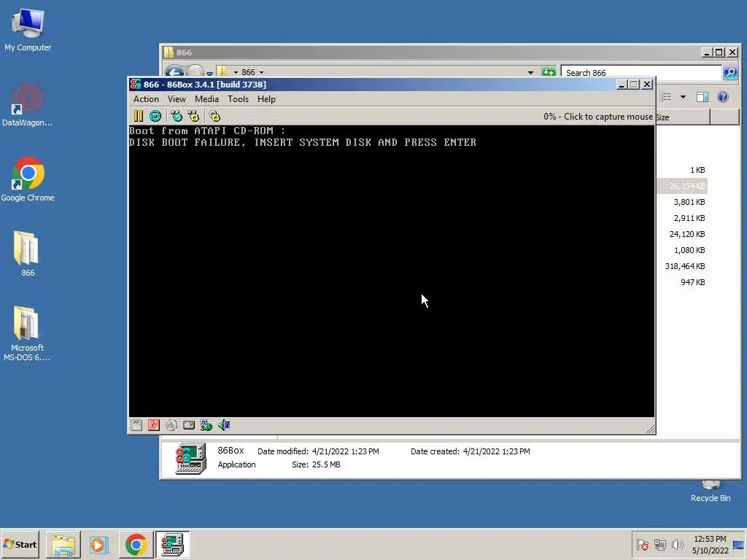Click the hard disk status bar icon
747x560 pixels.
(x=189, y=425)
